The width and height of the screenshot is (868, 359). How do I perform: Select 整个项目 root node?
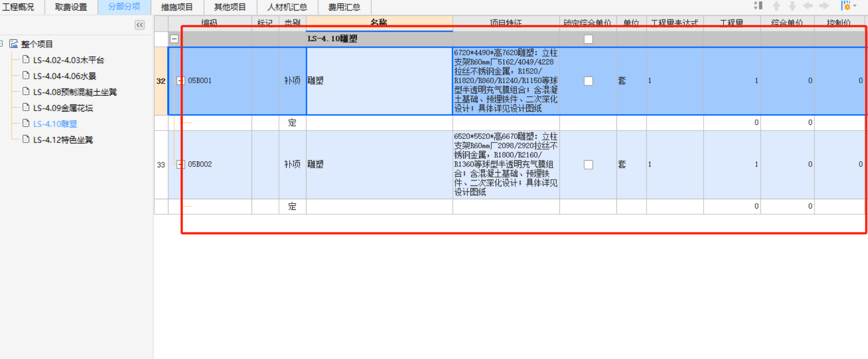37,44
